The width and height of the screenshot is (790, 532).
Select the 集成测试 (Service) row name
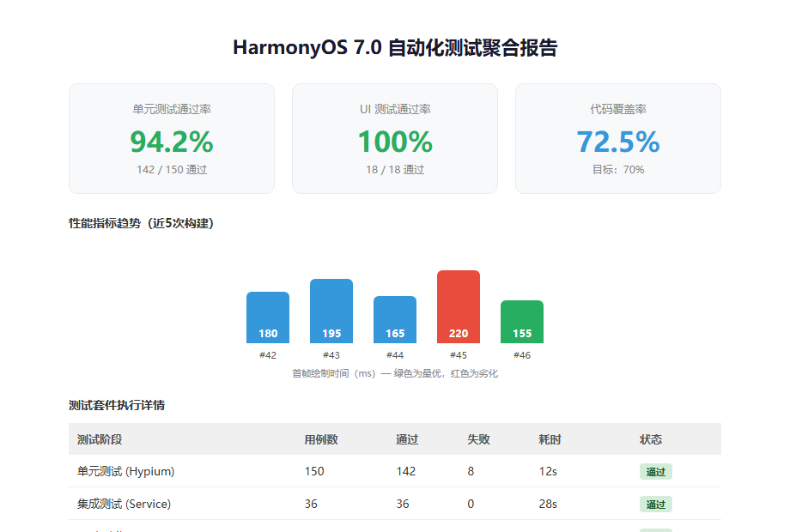click(124, 504)
